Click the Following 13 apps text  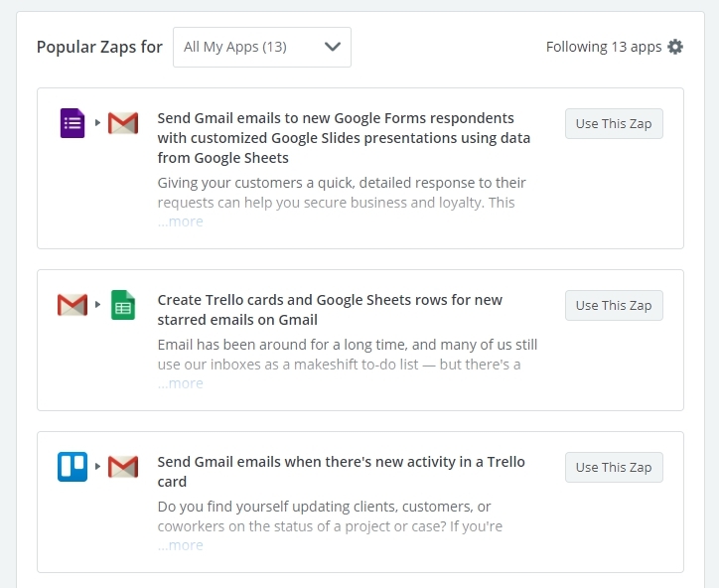603,47
